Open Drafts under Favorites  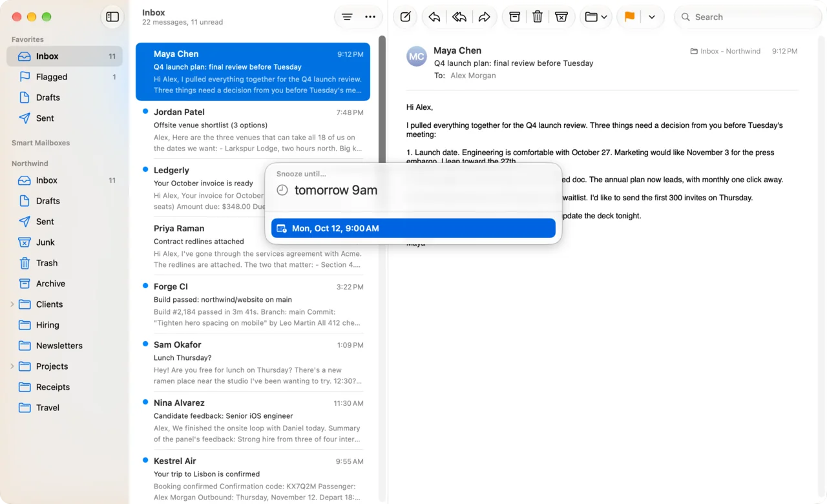[65, 98]
